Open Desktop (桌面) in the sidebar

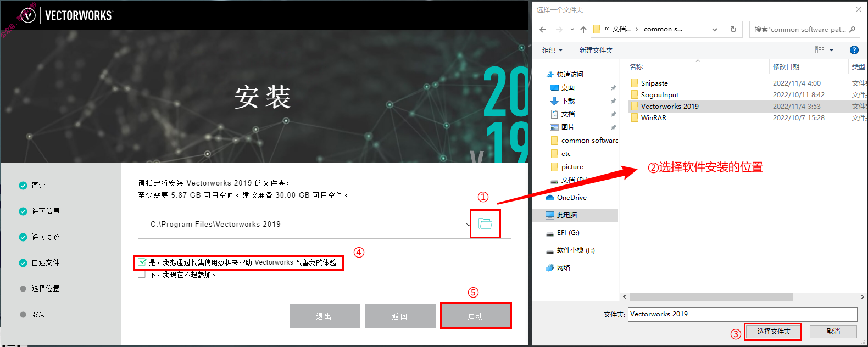(567, 88)
